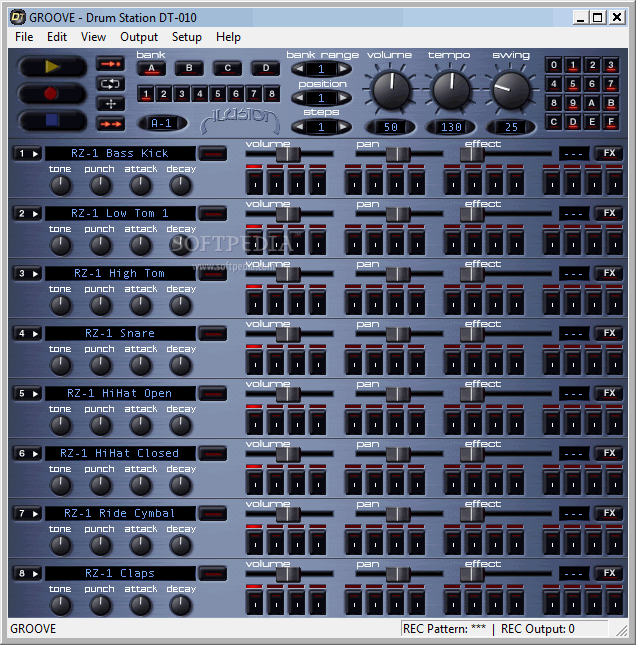The width and height of the screenshot is (636, 645).
Task: Open the Help menu
Action: (228, 37)
